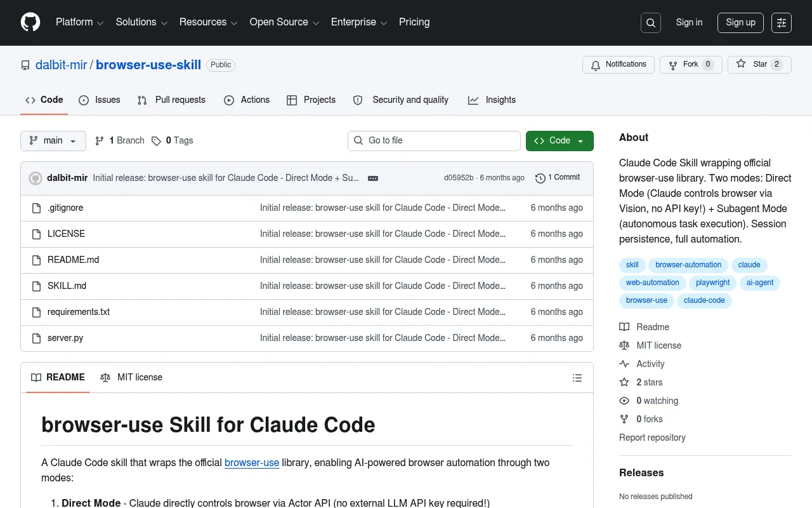Click the fork icon beside 0 forks
The height and width of the screenshot is (508, 812).
pos(624,419)
